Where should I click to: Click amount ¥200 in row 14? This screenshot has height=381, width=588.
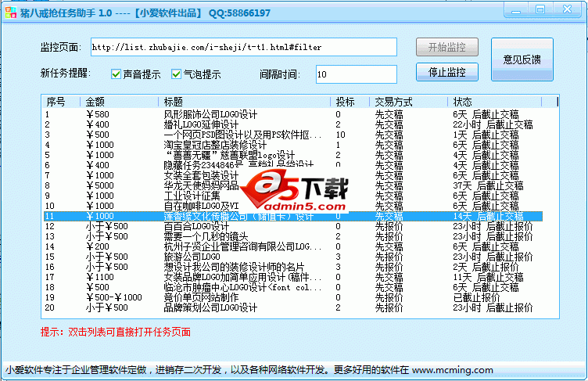tap(98, 246)
